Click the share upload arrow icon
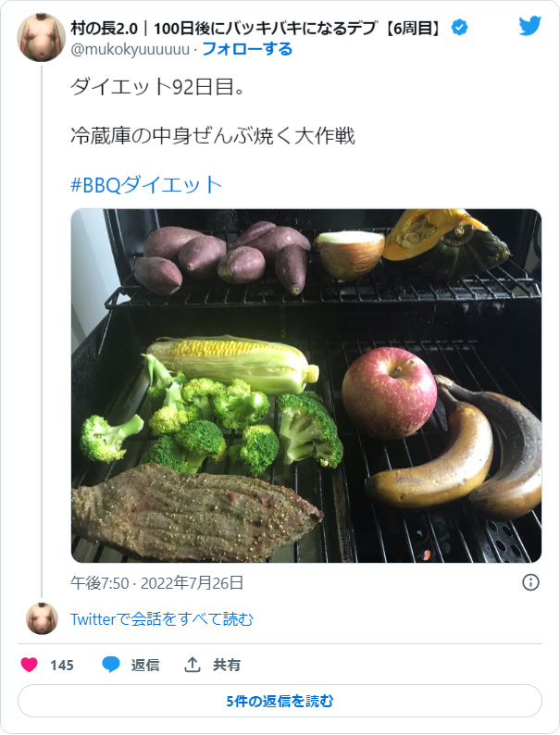The width and height of the screenshot is (560, 735). pyautogui.click(x=193, y=665)
